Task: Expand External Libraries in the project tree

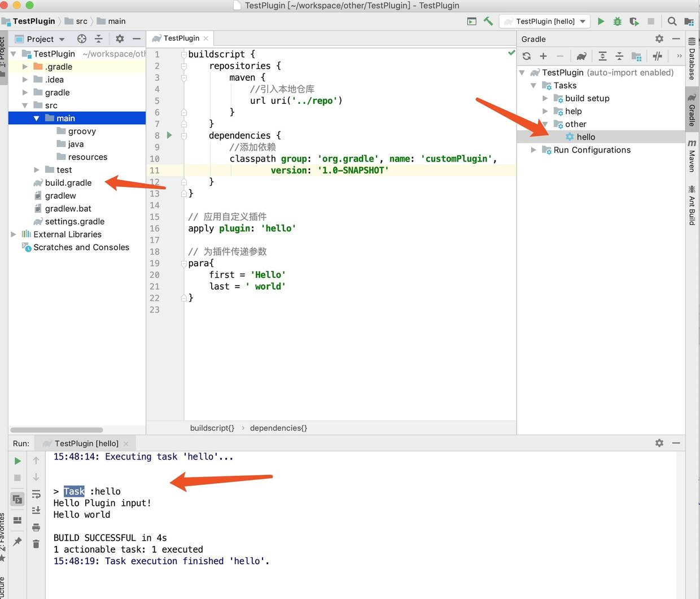Action: point(14,234)
